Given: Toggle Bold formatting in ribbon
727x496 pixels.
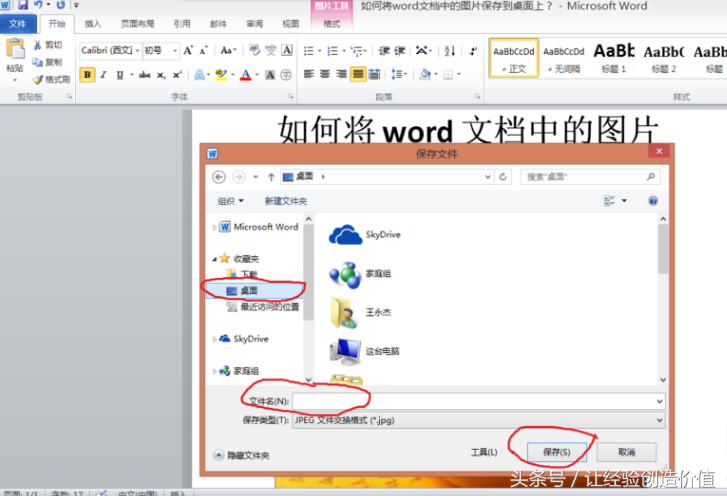Looking at the screenshot, I should 87,75.
